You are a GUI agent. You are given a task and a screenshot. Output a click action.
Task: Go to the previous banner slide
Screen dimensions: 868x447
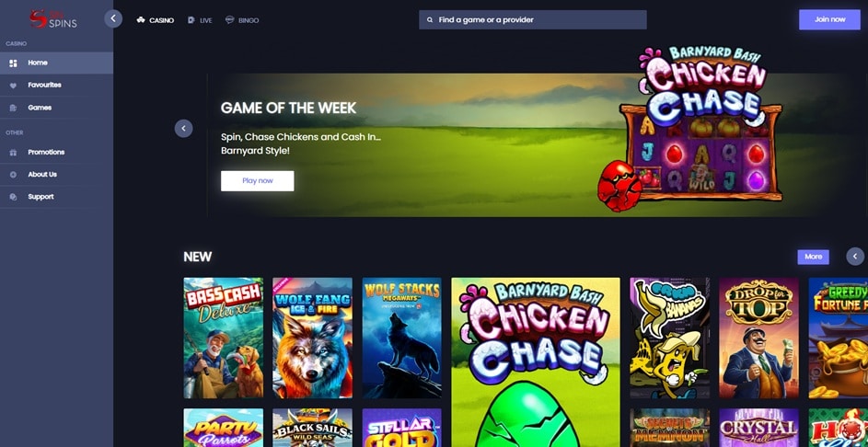(x=184, y=129)
